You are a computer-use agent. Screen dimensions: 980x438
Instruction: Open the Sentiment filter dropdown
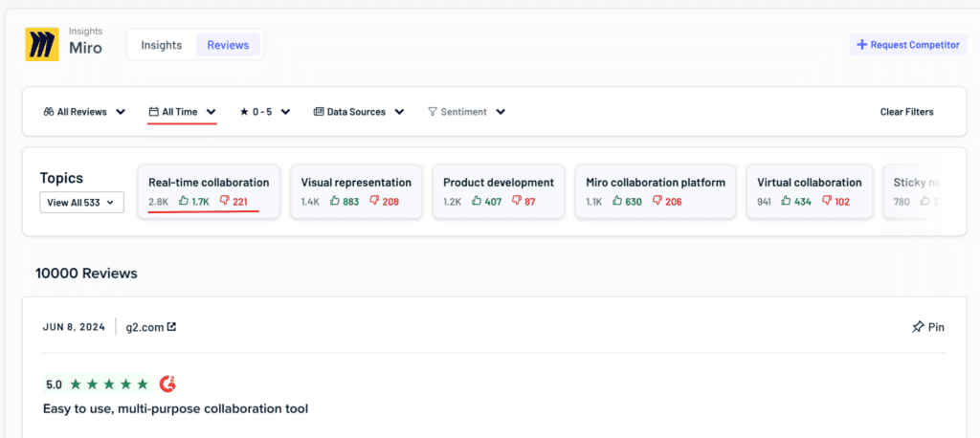[467, 112]
